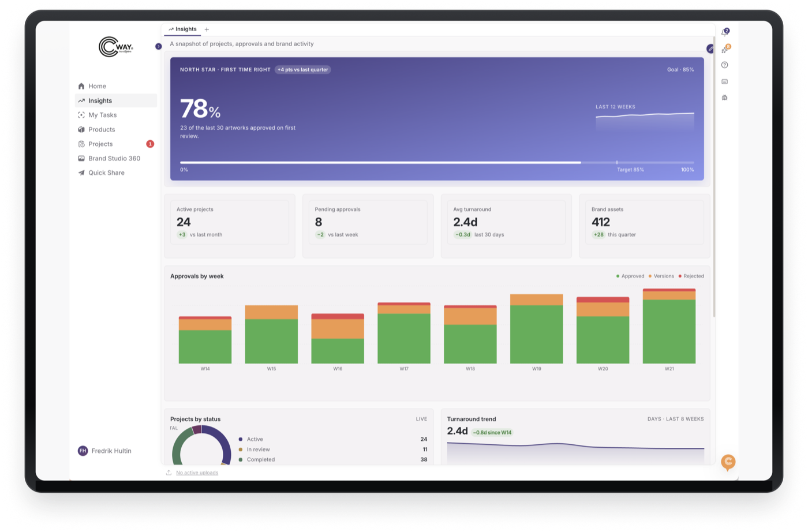Image resolution: width=808 pixels, height=532 pixels.
Task: Click the FH user avatar
Action: pos(83,451)
